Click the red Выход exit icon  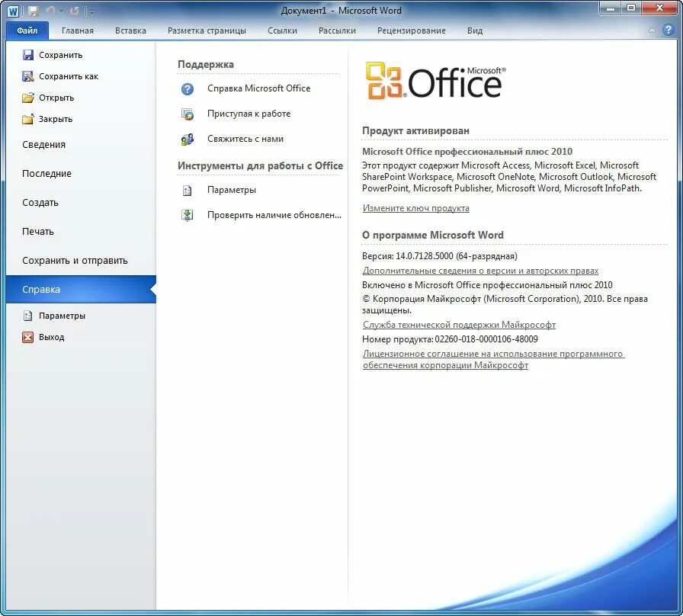point(28,337)
